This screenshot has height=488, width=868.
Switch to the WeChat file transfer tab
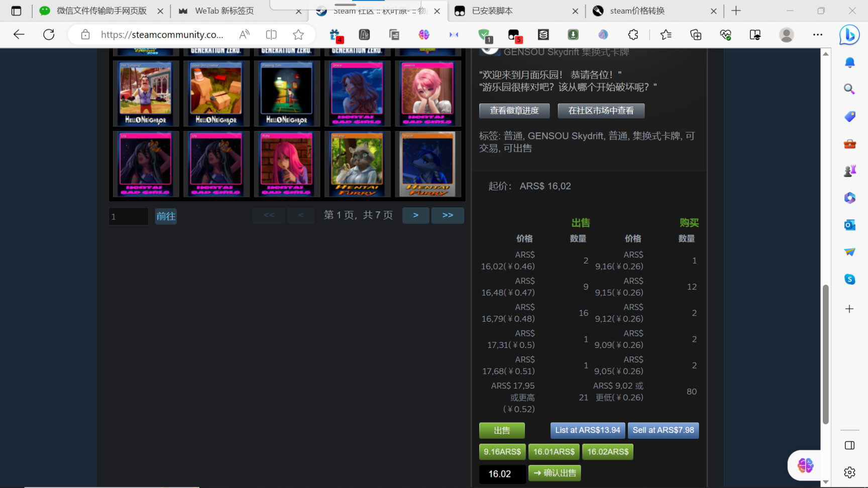(101, 11)
